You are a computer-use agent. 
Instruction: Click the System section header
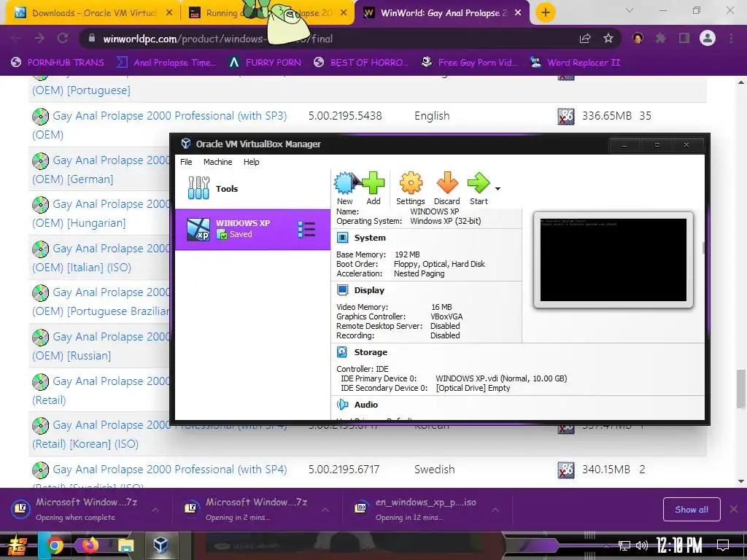pyautogui.click(x=370, y=238)
